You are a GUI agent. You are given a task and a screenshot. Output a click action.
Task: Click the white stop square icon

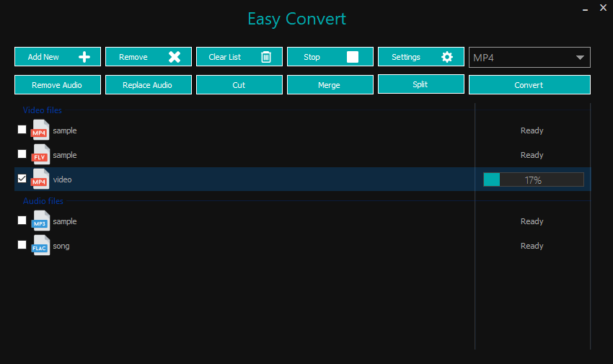point(352,57)
